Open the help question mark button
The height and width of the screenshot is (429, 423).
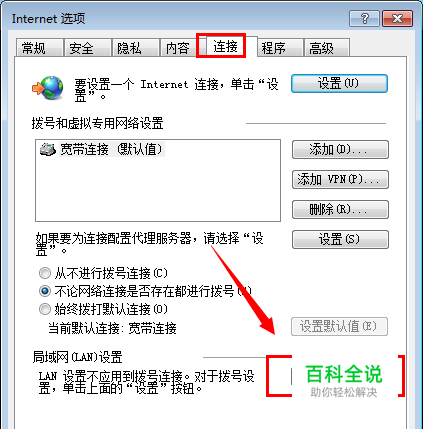tap(364, 18)
